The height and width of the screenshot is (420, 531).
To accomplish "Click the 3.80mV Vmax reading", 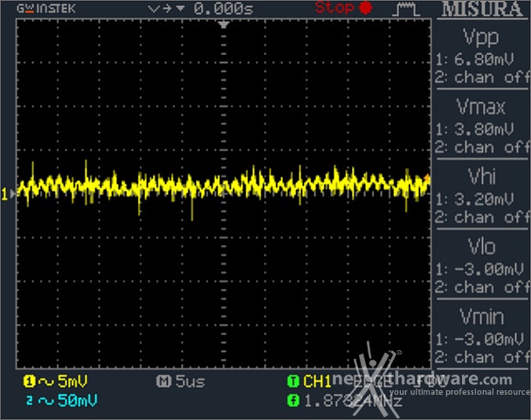I will tap(484, 129).
